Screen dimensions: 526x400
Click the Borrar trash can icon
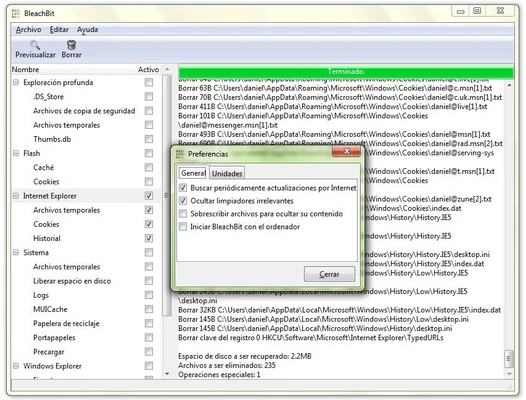coord(71,45)
